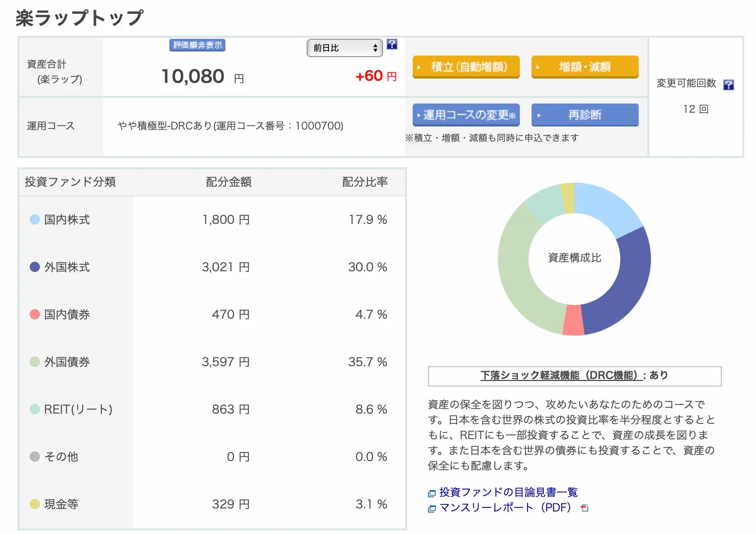Click 外国株式 dark blue color dot

35,267
